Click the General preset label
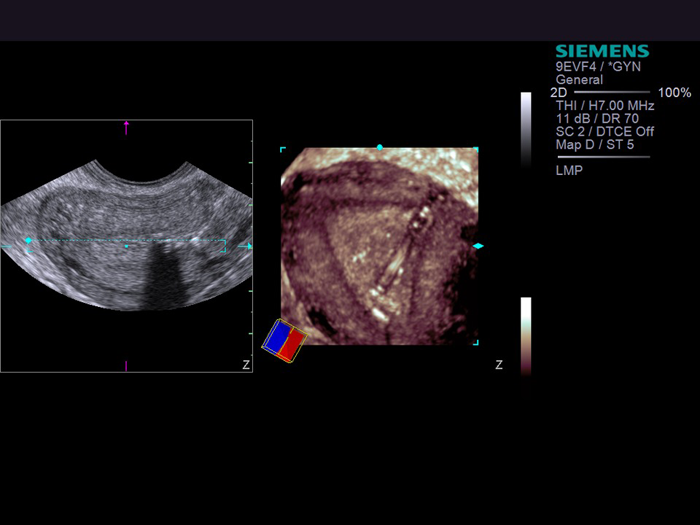 [x=579, y=80]
